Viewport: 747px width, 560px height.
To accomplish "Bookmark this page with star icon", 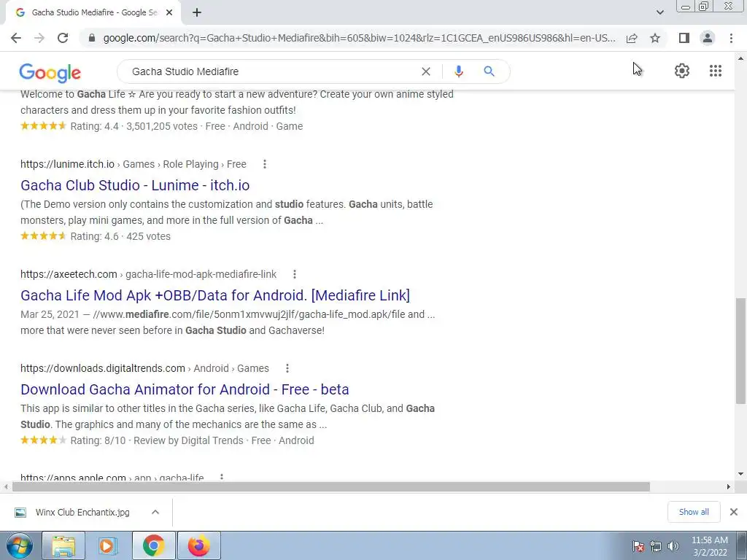I will point(655,38).
